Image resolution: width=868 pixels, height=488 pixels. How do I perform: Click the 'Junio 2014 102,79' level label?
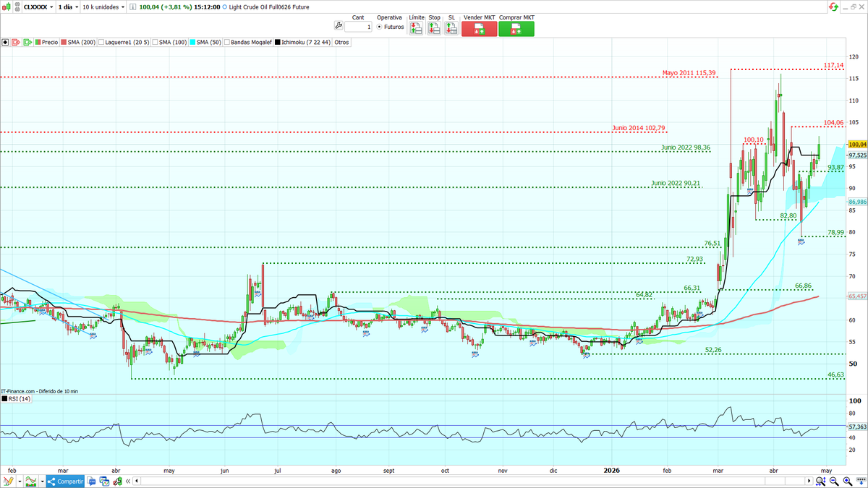(639, 128)
